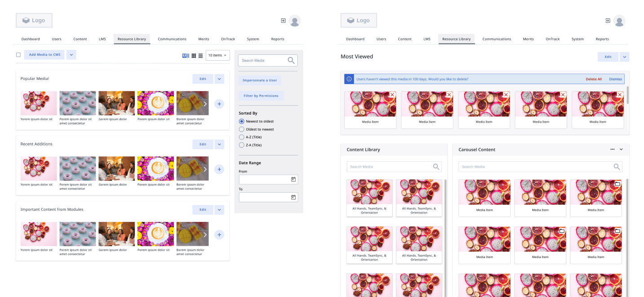Choose the A-Z (Title) sorting

coord(241,137)
